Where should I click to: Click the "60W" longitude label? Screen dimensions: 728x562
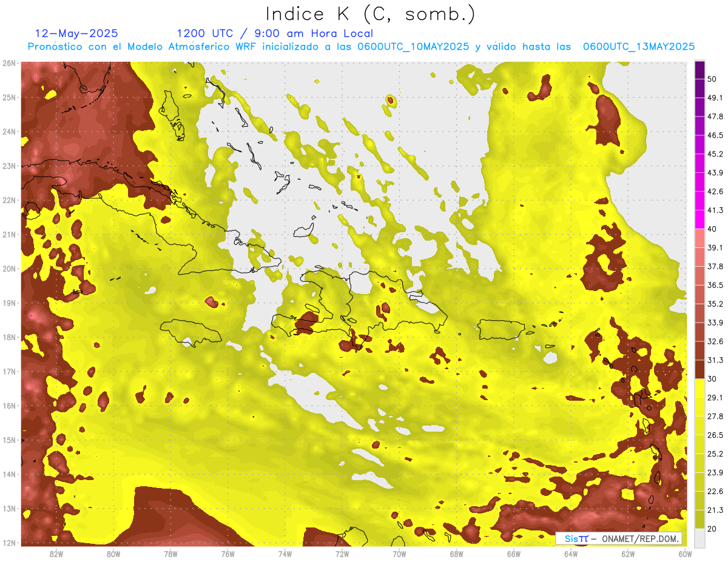(x=685, y=554)
